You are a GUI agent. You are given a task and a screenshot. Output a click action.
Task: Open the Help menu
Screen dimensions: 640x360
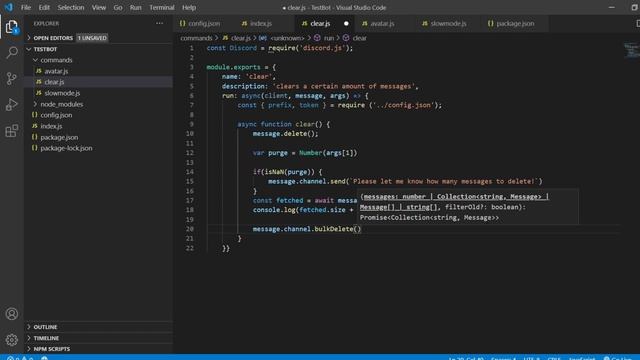point(189,7)
